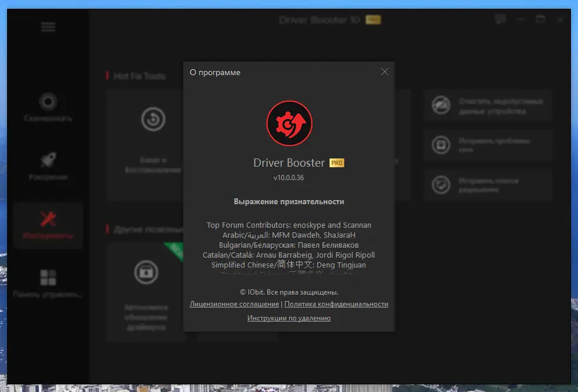Screen dimensions: 578x392
Task: Open the Лицензионное соглашение link
Action: click(234, 304)
